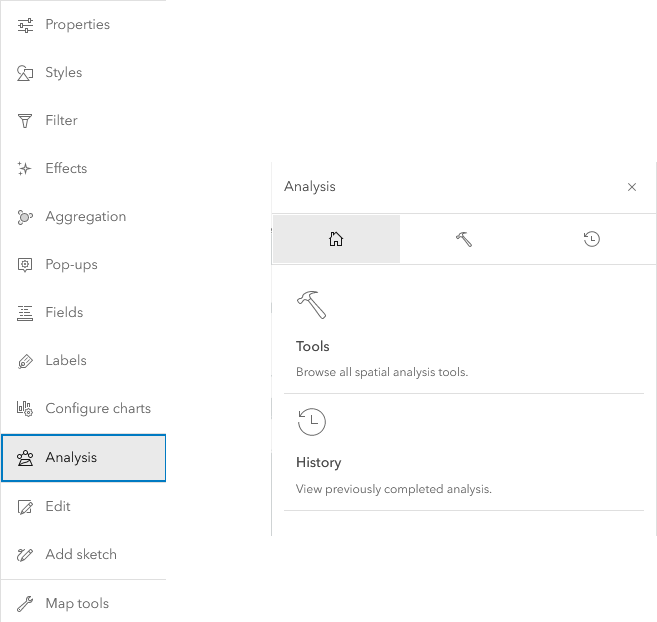The width and height of the screenshot is (657, 622).
Task: Open the Fields pane
Action: point(64,312)
